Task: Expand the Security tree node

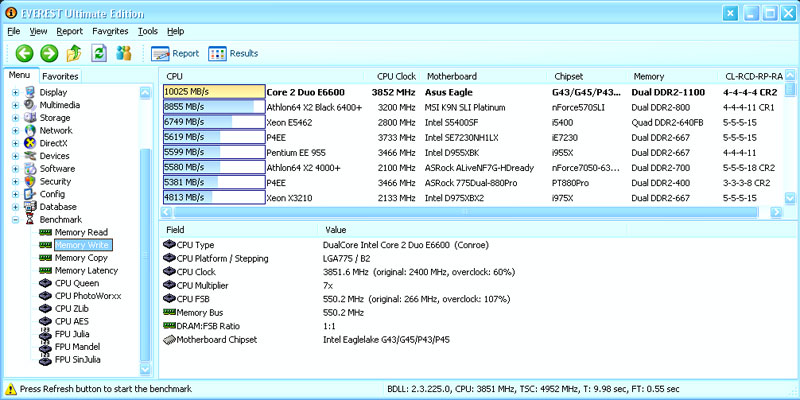Action: pos(15,182)
